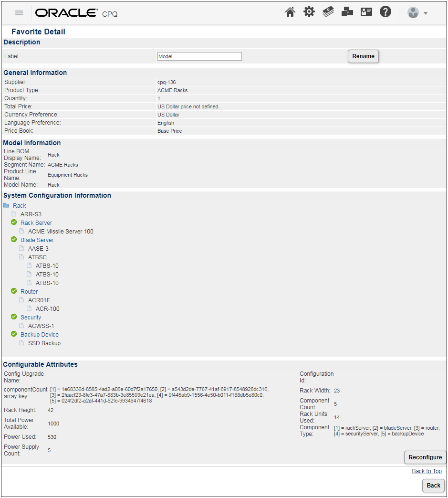Click the Rename button
Screen dimensions: 448x498
pyautogui.click(x=363, y=56)
